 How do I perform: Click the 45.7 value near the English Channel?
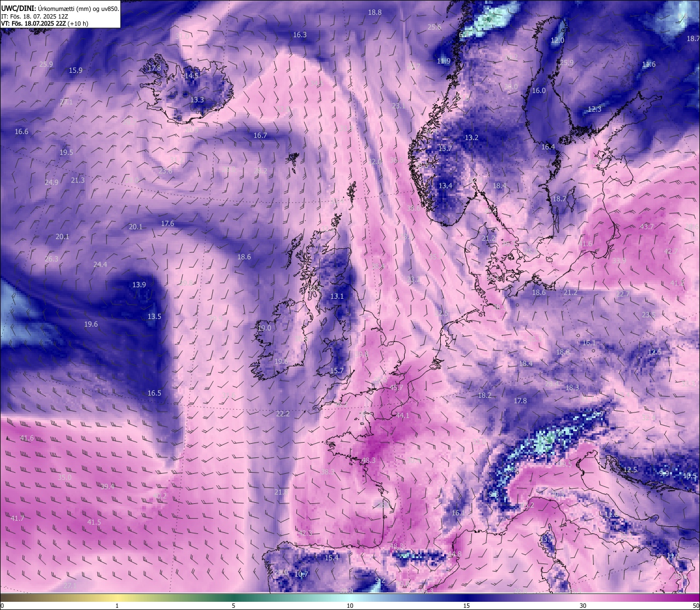point(396,388)
